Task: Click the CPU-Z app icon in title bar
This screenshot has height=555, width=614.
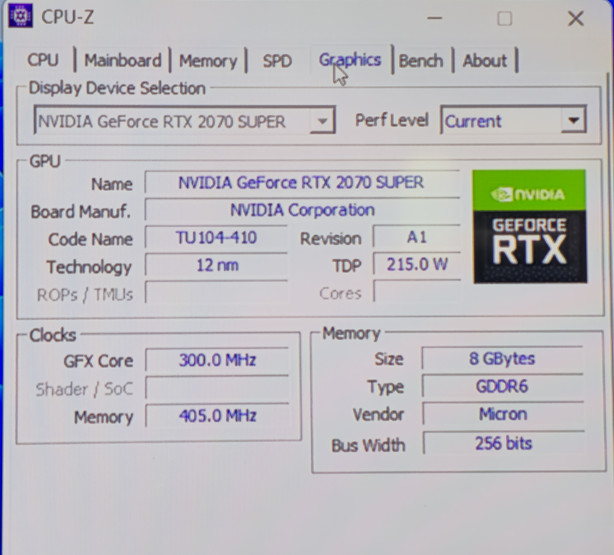Action: pyautogui.click(x=20, y=17)
